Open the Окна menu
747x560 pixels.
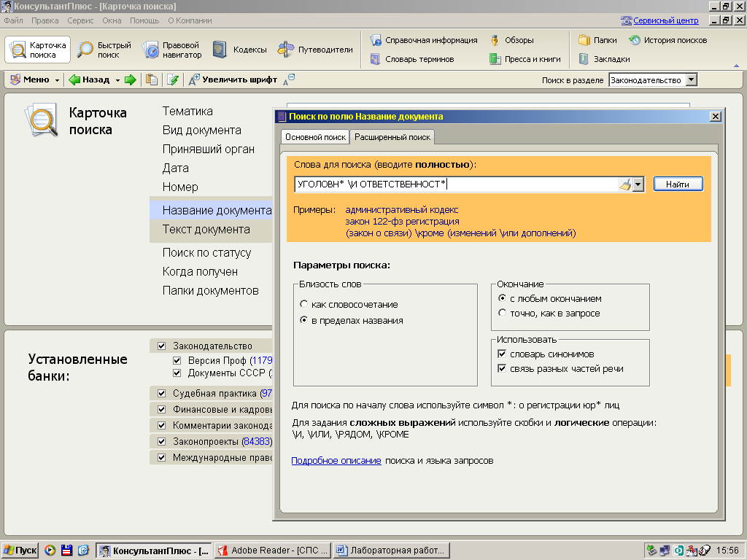pos(112,20)
